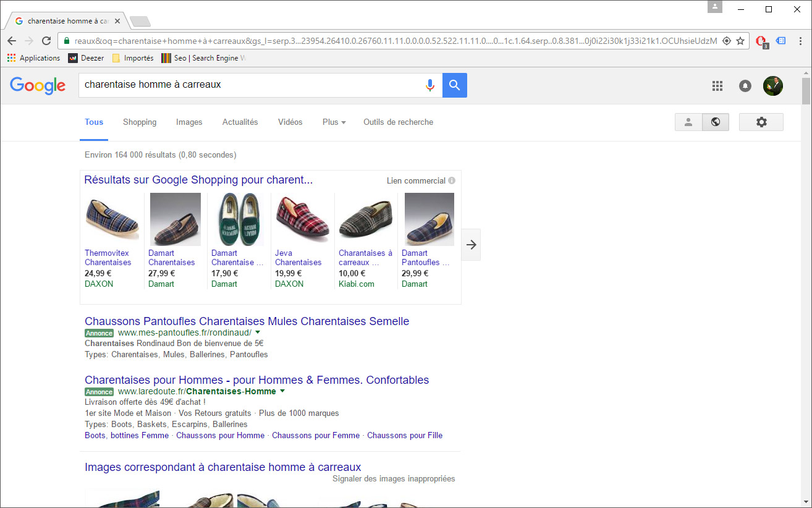Click the browser forward arrow
Screen dimensions: 812x508
click(x=29, y=41)
